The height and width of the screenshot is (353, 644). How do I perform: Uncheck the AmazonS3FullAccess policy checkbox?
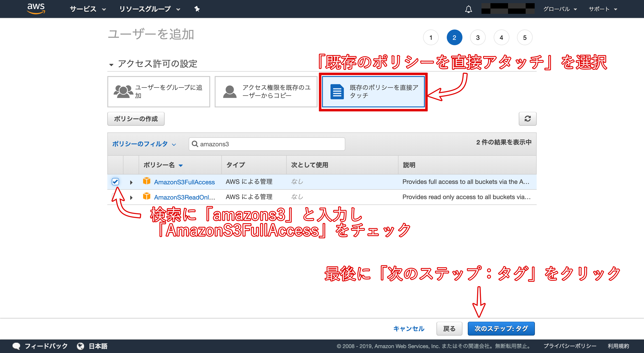(x=115, y=181)
